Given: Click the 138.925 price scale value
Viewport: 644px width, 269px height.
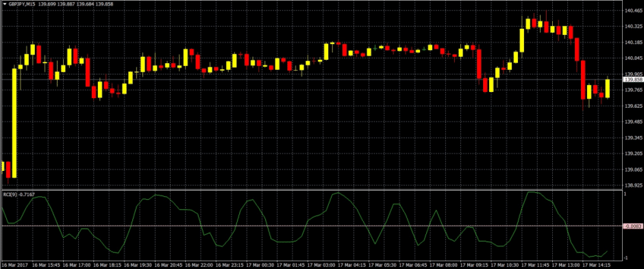Looking at the screenshot, I should 632,185.
